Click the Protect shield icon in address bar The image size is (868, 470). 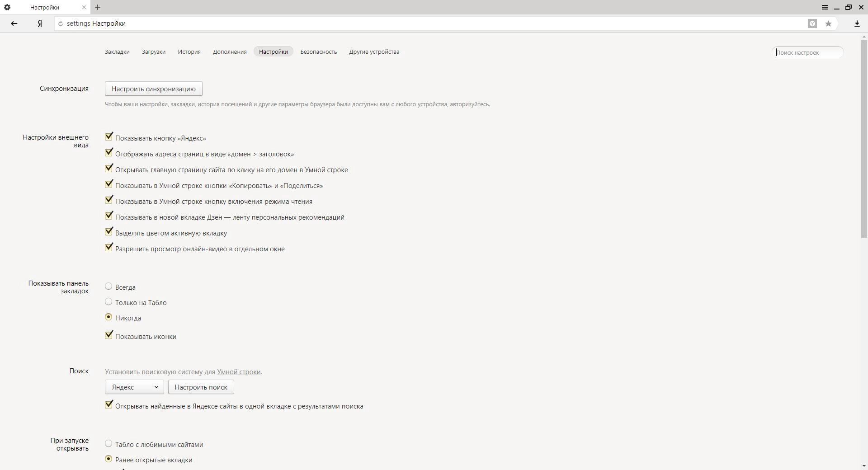tap(812, 23)
